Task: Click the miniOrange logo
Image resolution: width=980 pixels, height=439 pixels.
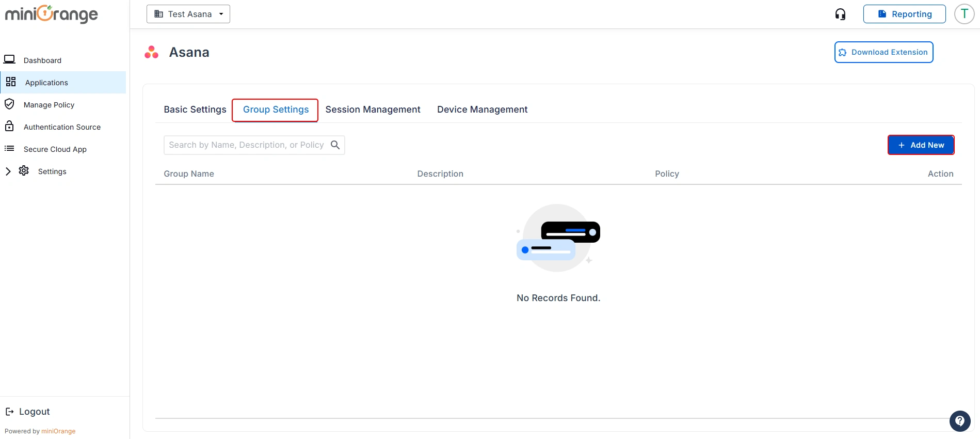Action: coord(52,14)
